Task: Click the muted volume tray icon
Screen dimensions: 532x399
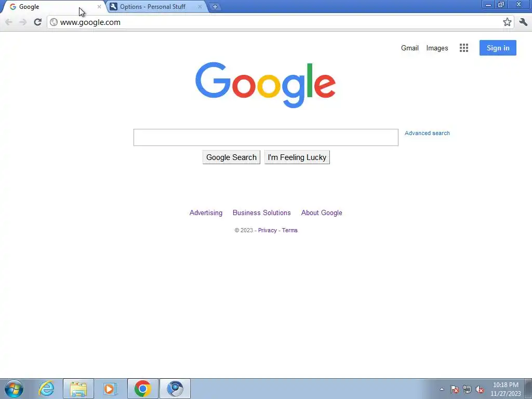Action: coord(480,389)
